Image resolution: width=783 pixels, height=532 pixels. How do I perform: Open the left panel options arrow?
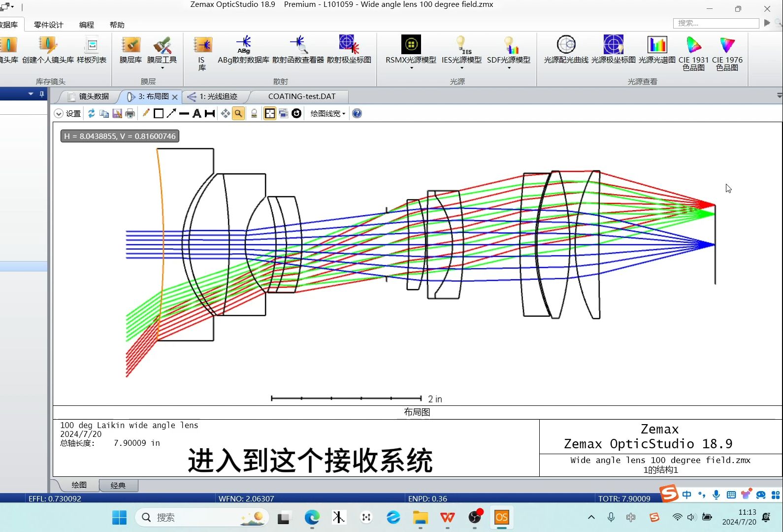tap(31, 94)
